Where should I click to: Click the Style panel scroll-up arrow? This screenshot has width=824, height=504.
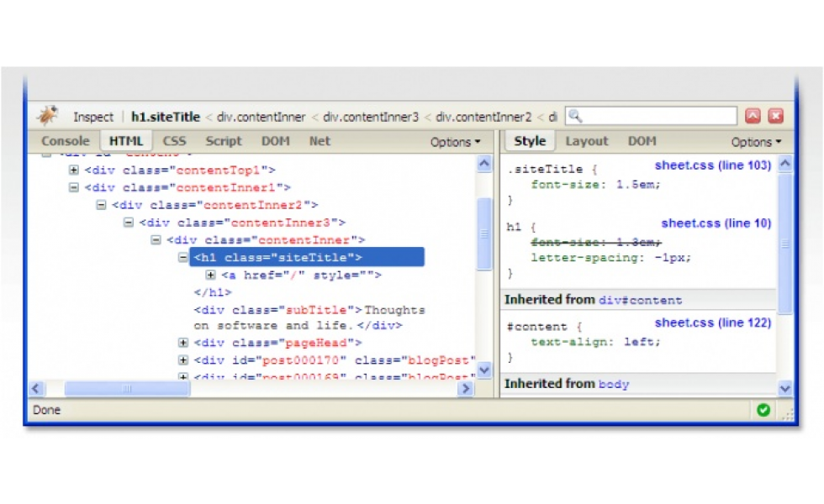(785, 163)
